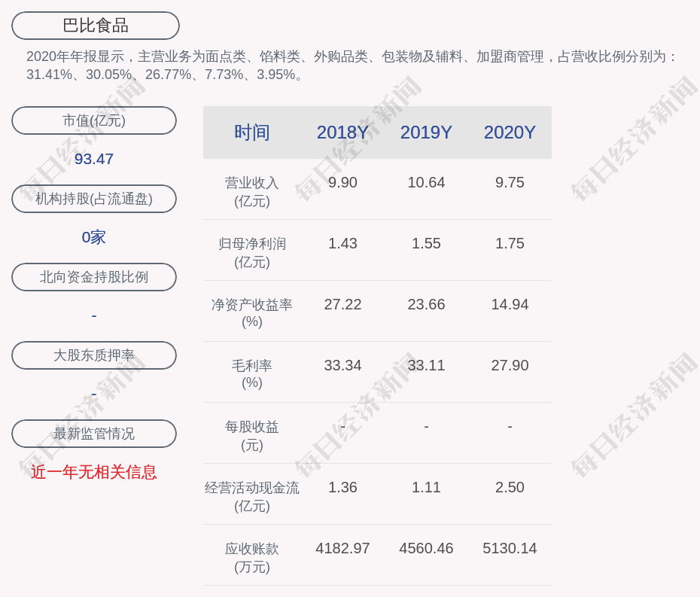
Task: Click the 2020Y receivables value 5130.14
Action: 510,548
